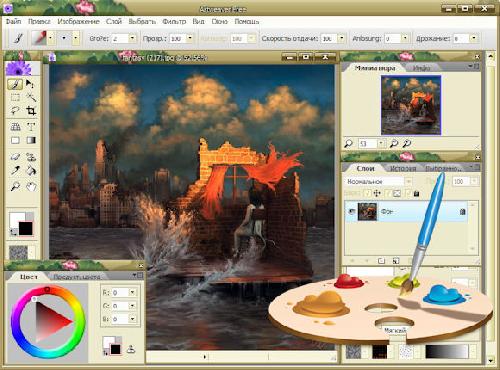Viewport: 500px width, 370px height.
Task: Switch to the Слои tab
Action: (x=365, y=168)
